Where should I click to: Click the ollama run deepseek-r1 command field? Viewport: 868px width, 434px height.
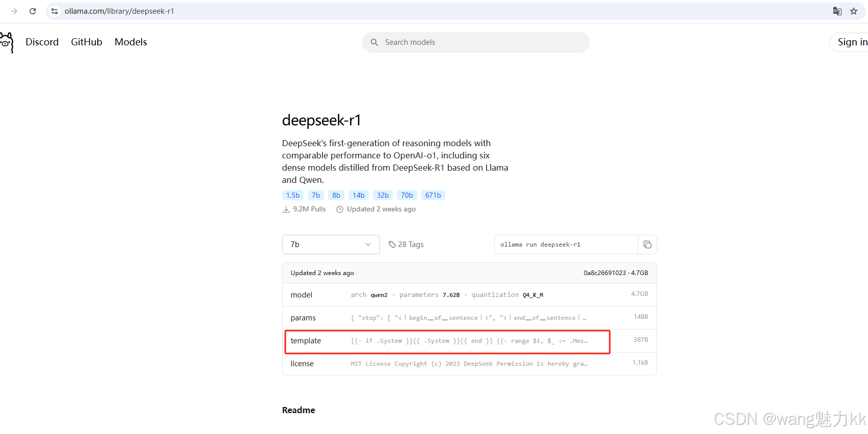click(x=566, y=245)
